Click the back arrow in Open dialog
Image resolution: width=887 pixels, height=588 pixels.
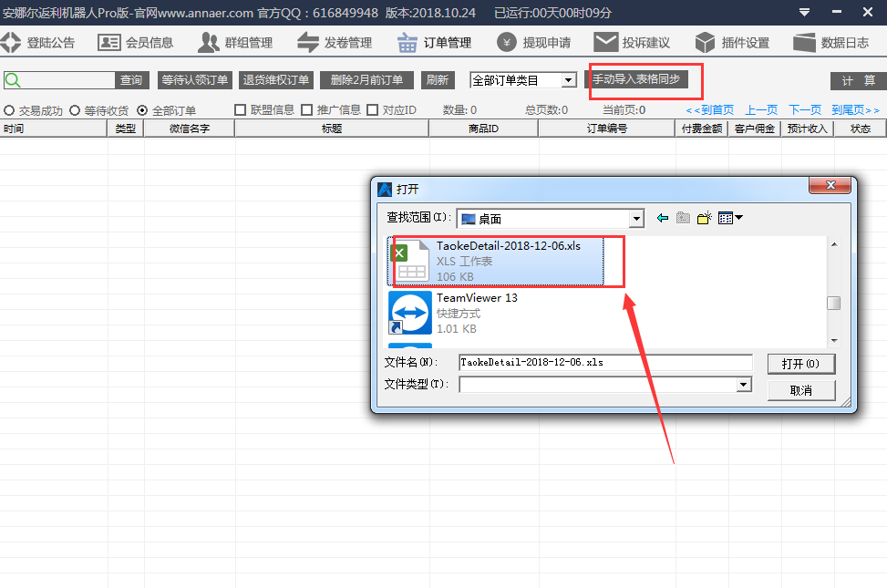pyautogui.click(x=663, y=218)
